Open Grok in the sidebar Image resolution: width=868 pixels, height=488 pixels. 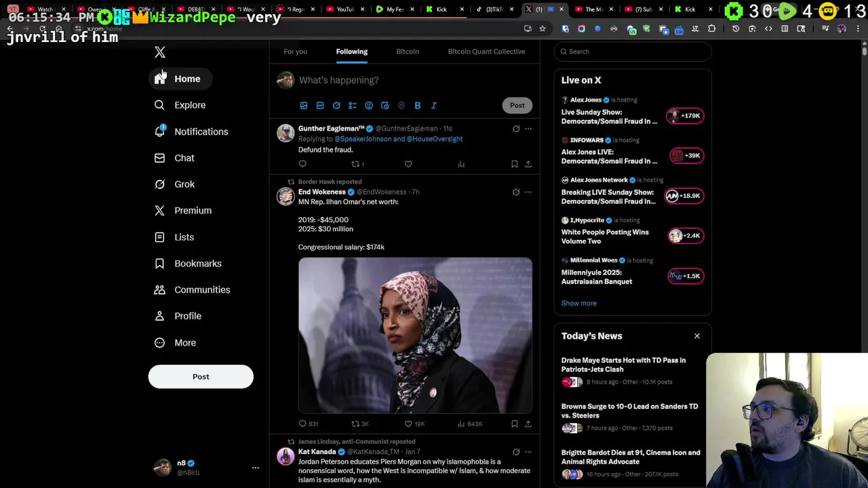(174, 184)
